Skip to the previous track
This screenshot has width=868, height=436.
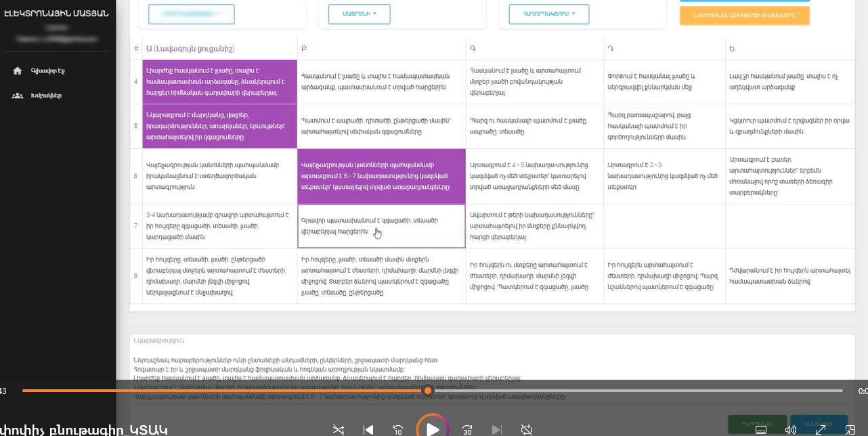(x=368, y=429)
